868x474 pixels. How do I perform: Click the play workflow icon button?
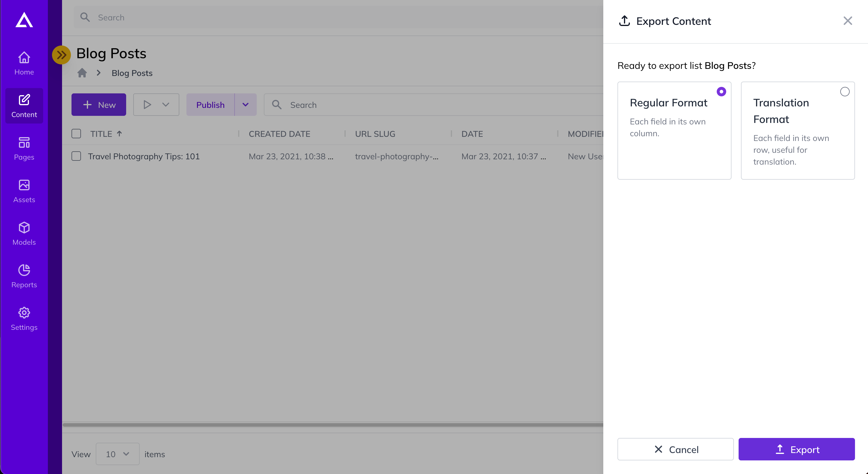[147, 105]
